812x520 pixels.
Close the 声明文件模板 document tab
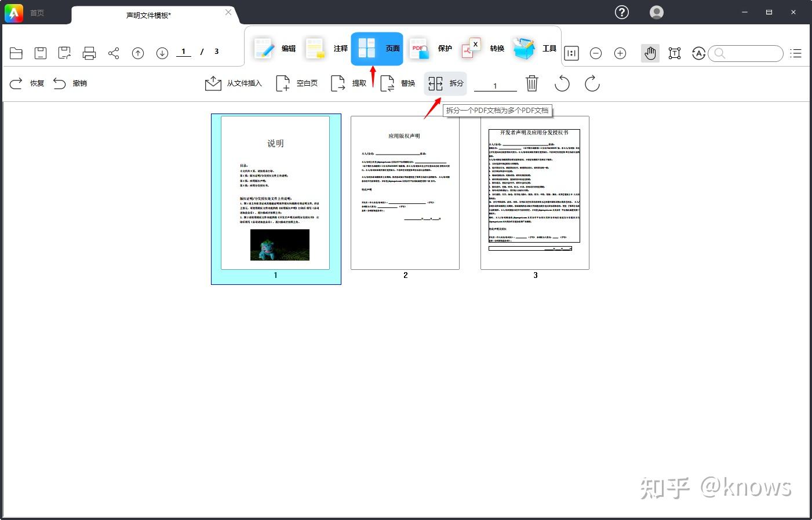(228, 12)
